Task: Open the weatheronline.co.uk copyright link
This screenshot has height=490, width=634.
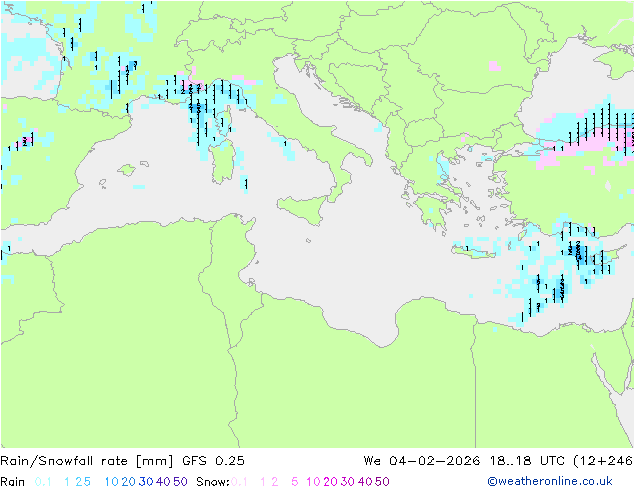Action: coord(550,481)
